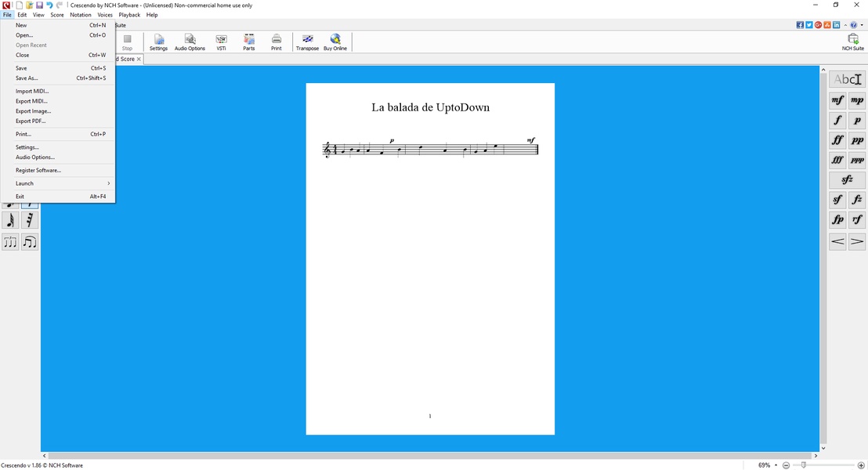Open the Notation menu
The height and width of the screenshot is (470, 868).
coord(80,15)
